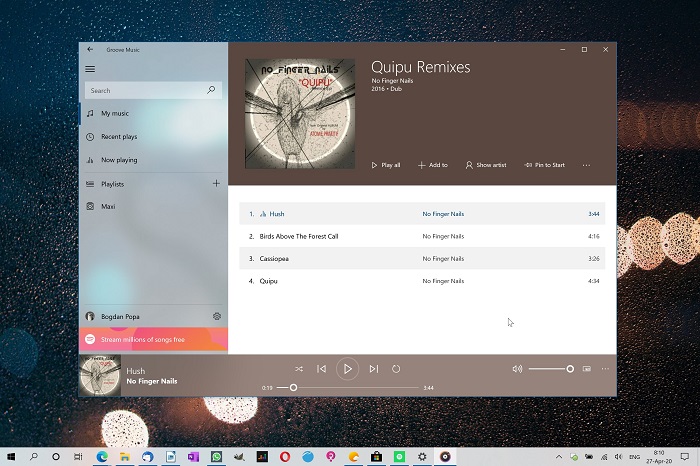Click No Finger Nails artist on Hush row
This screenshot has width=700, height=466.
pyautogui.click(x=443, y=214)
